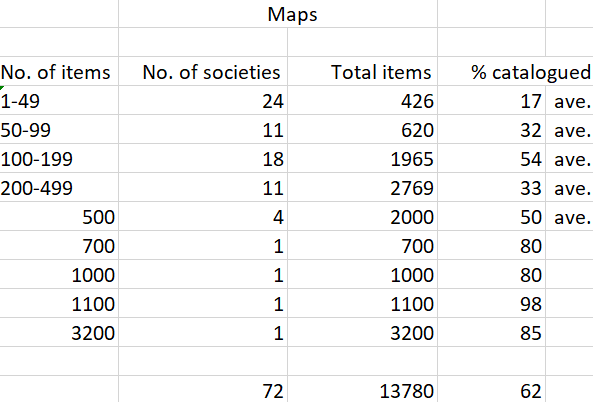593x402 pixels.
Task: Select the total items cell 2769
Action: (362, 188)
